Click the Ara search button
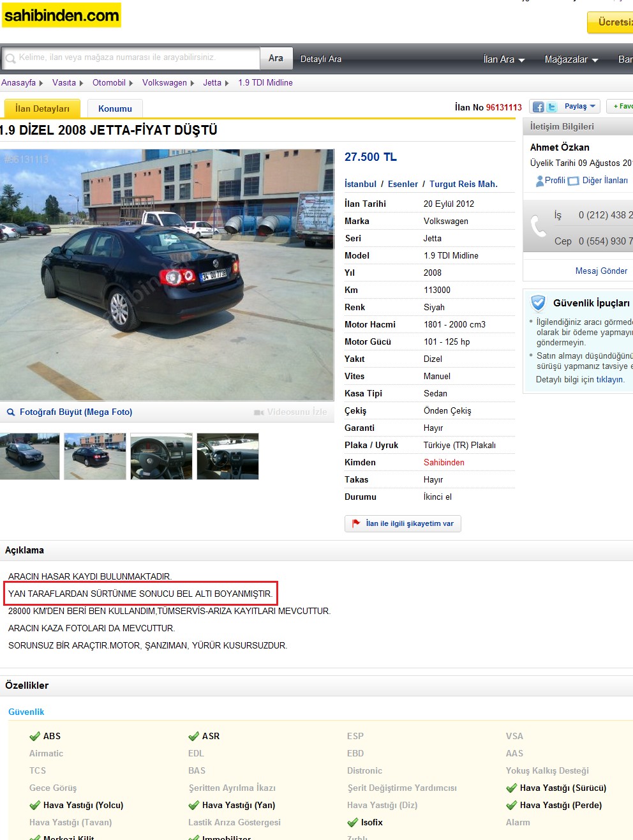 pos(276,58)
